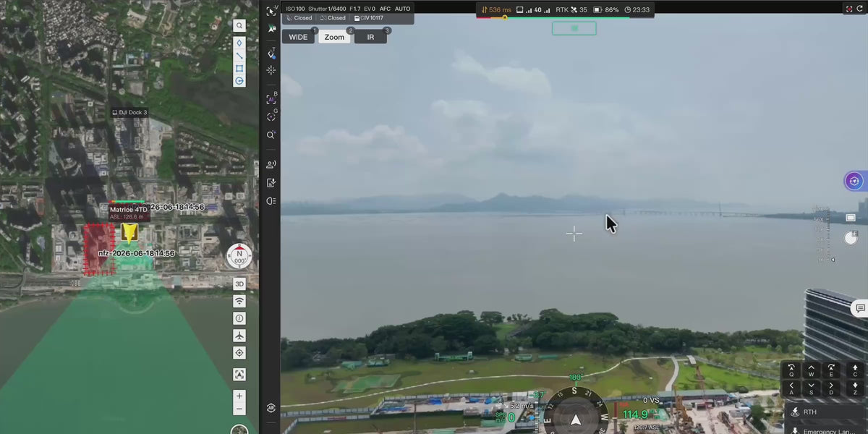Click the AUTO exposure mode label
Viewport: 868px width, 434px height.
pyautogui.click(x=402, y=9)
